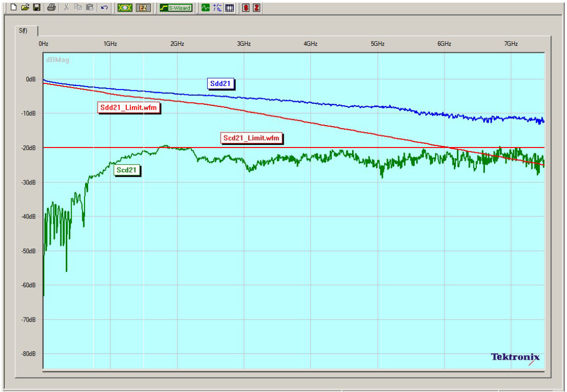Click the -30dB magnitude axis label
The image size is (567, 392).
(29, 182)
